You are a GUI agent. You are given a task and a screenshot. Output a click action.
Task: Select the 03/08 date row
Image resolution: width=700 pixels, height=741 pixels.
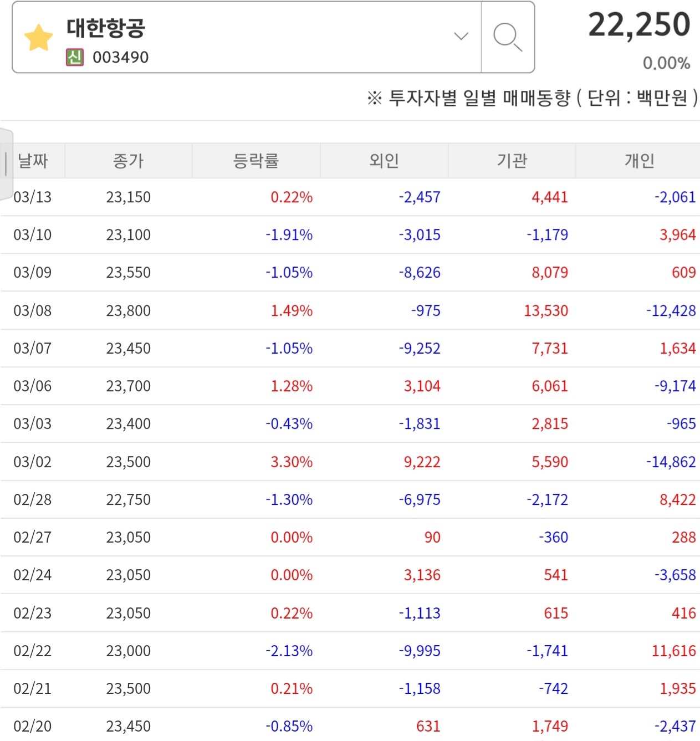point(350,311)
